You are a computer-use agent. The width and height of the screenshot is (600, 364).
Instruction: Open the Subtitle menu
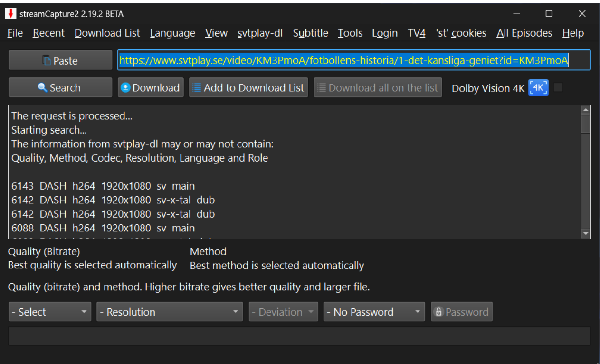pyautogui.click(x=310, y=33)
